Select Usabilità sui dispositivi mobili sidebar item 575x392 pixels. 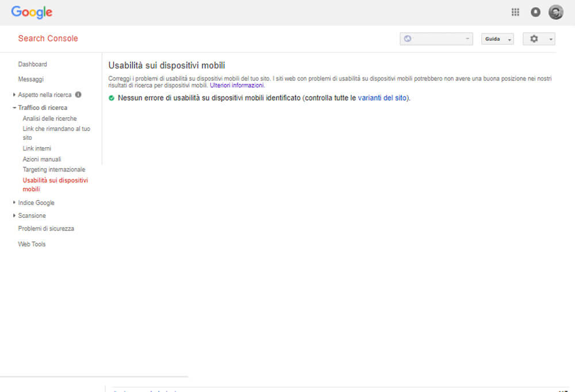[x=55, y=185]
